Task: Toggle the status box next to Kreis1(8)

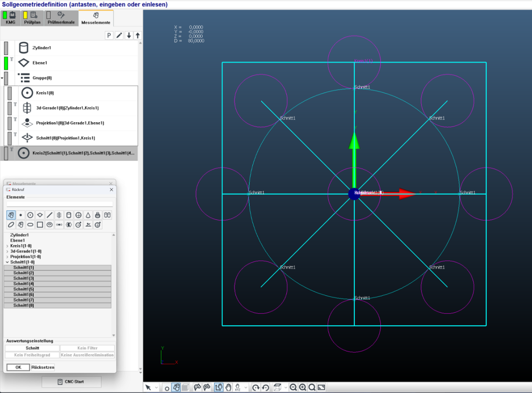Action: click(10, 93)
